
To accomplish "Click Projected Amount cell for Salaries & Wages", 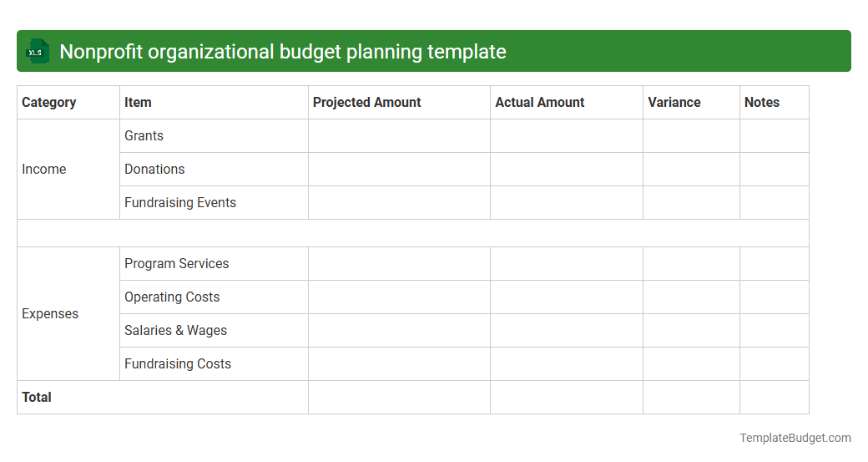I will point(399,331).
